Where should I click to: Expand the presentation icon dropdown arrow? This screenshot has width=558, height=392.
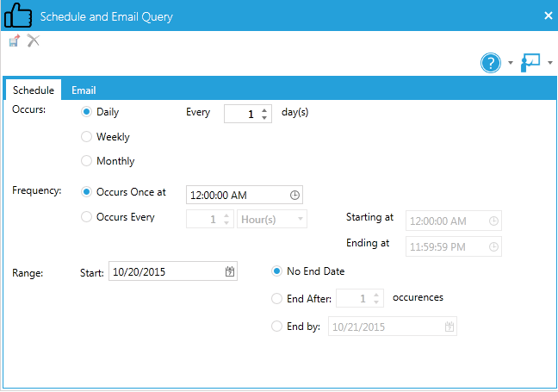[550, 63]
